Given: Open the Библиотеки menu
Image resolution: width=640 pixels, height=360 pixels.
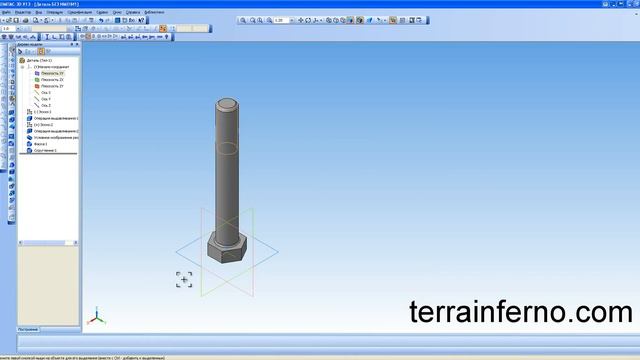Looking at the screenshot, I should pos(154,12).
